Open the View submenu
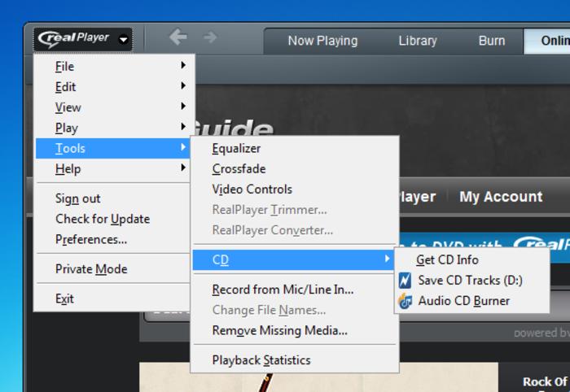This screenshot has width=570, height=392. 112,107
